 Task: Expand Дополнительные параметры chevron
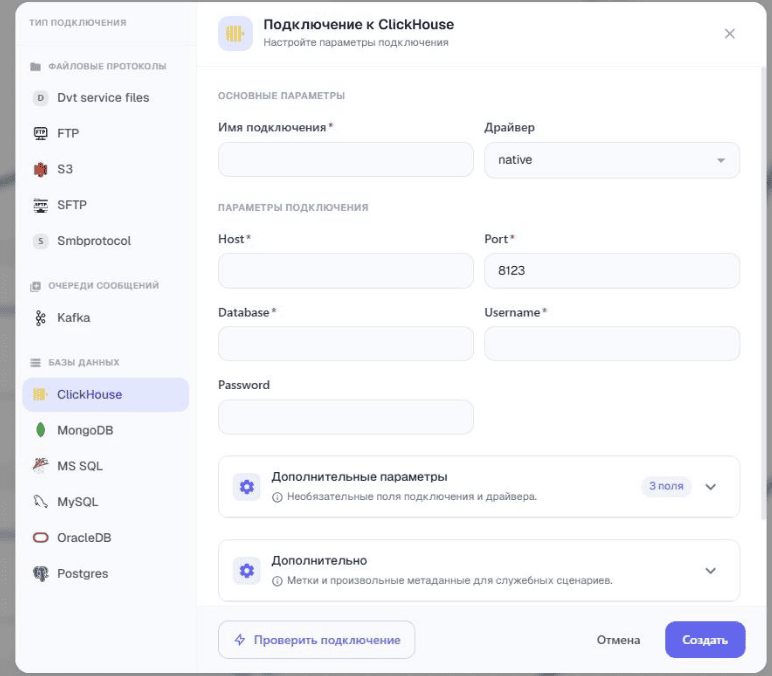pos(710,487)
